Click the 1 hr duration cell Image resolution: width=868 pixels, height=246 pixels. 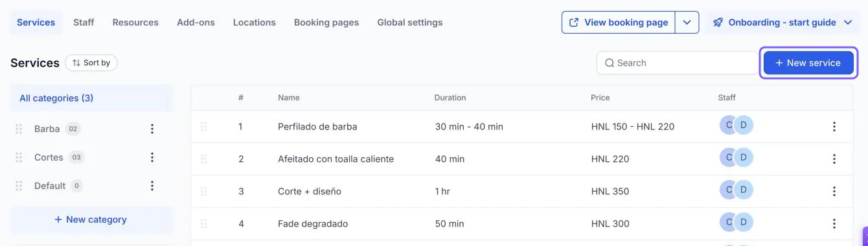pyautogui.click(x=442, y=191)
